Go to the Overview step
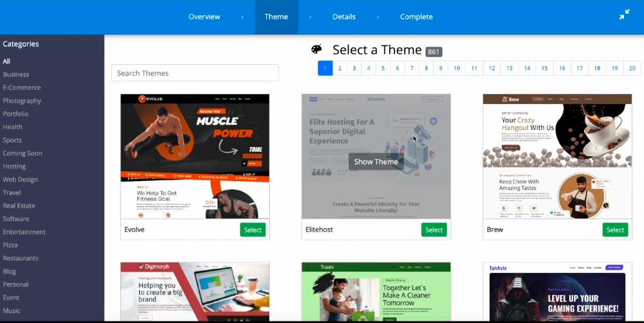 tap(204, 17)
